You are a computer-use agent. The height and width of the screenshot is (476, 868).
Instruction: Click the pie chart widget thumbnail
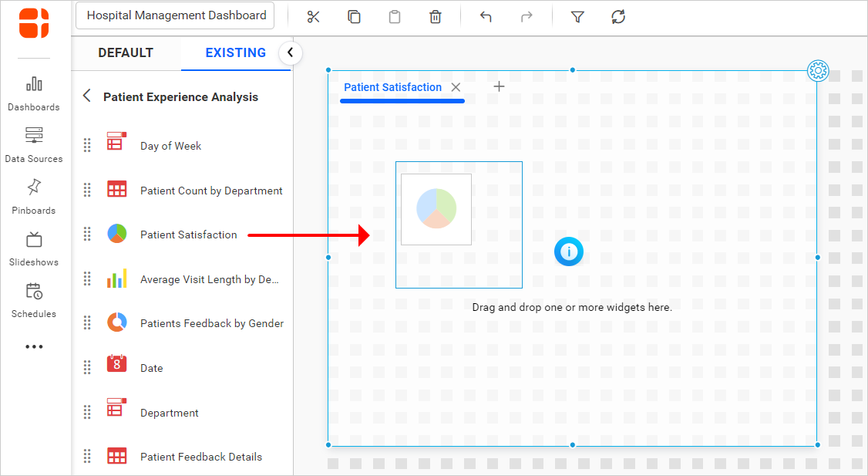[x=436, y=209]
